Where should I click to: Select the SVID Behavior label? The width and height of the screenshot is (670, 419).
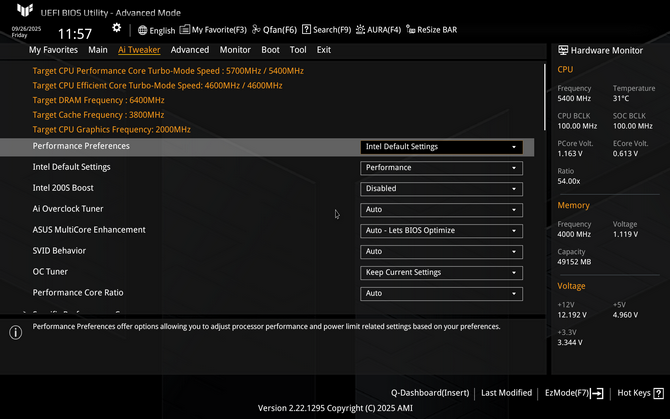pos(59,251)
